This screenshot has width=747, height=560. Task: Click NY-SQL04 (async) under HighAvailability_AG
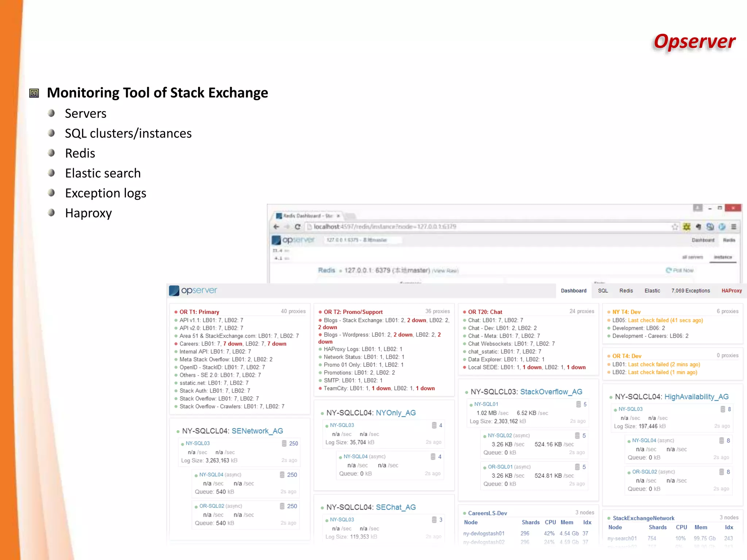[x=653, y=440]
